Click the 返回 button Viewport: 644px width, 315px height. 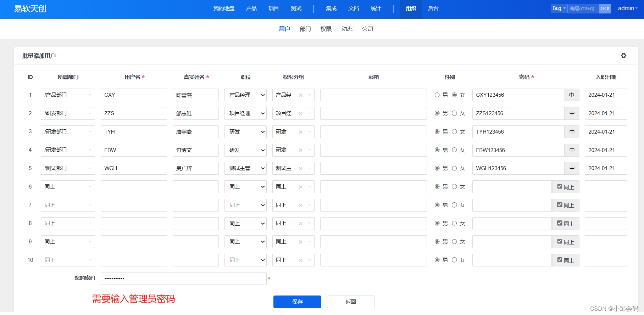pyautogui.click(x=351, y=302)
